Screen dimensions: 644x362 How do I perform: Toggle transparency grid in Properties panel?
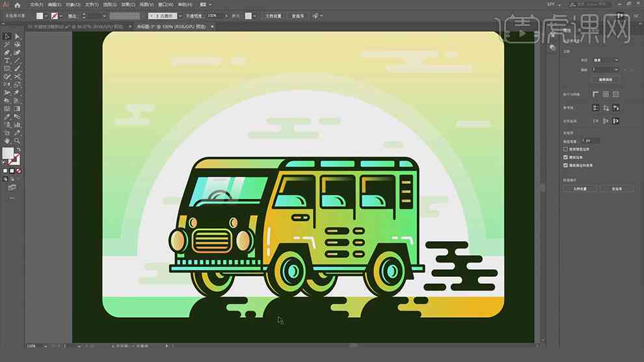click(x=615, y=94)
